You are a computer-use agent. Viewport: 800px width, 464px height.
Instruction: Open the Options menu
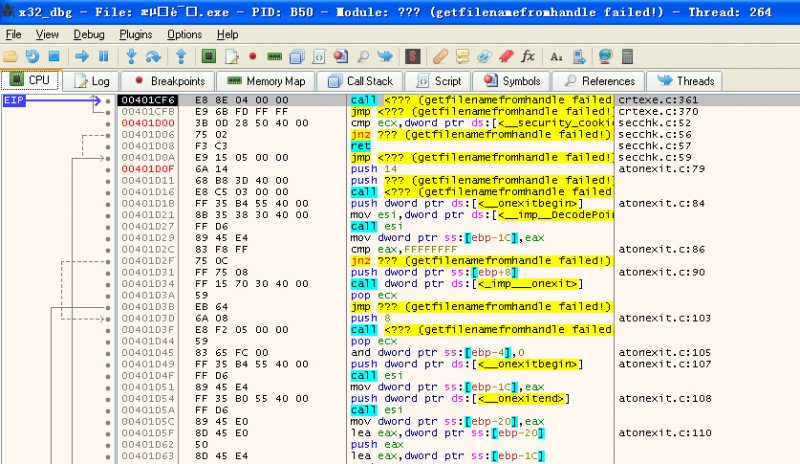pyautogui.click(x=184, y=34)
